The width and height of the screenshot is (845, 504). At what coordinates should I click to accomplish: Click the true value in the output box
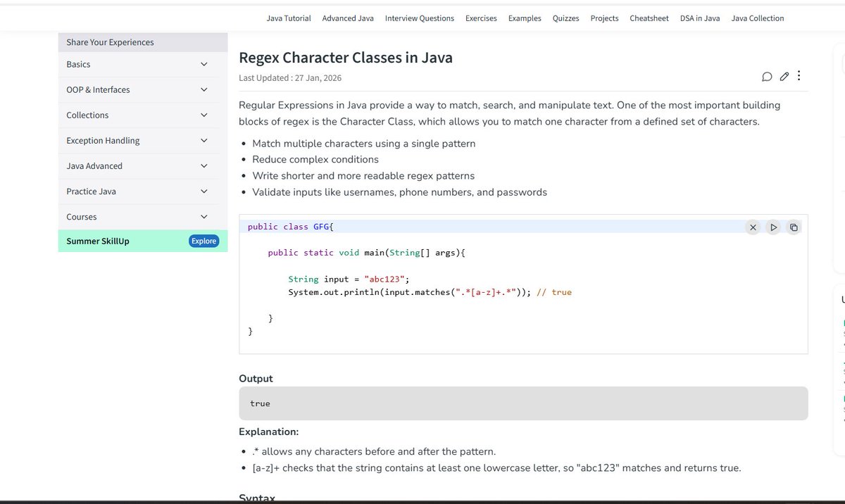(x=260, y=403)
